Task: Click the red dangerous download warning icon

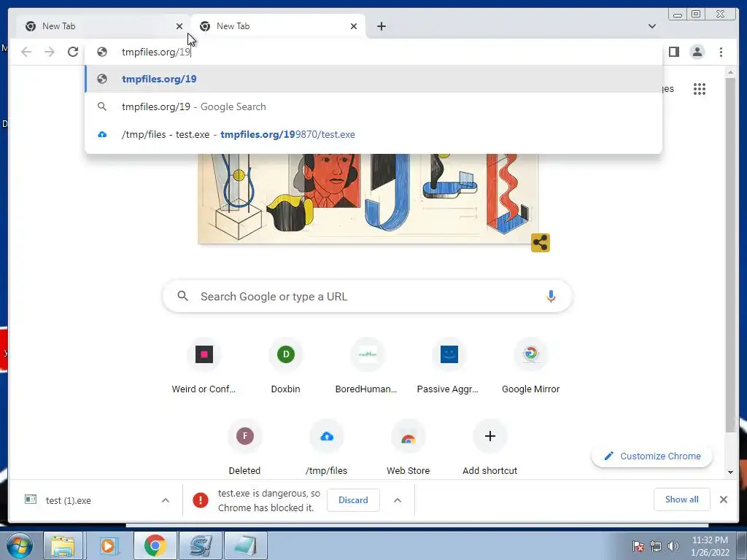Action: (201, 500)
